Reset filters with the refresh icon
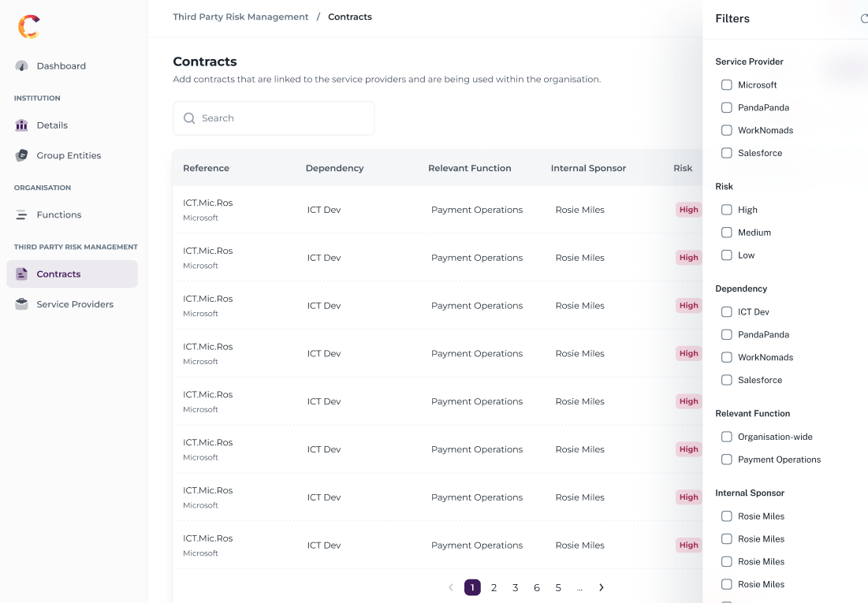 [x=864, y=19]
